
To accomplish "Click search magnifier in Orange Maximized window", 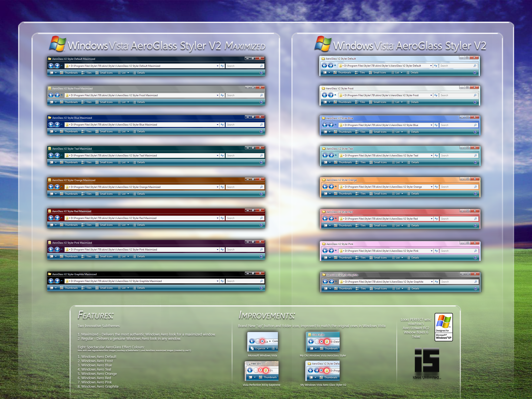I will 262,187.
